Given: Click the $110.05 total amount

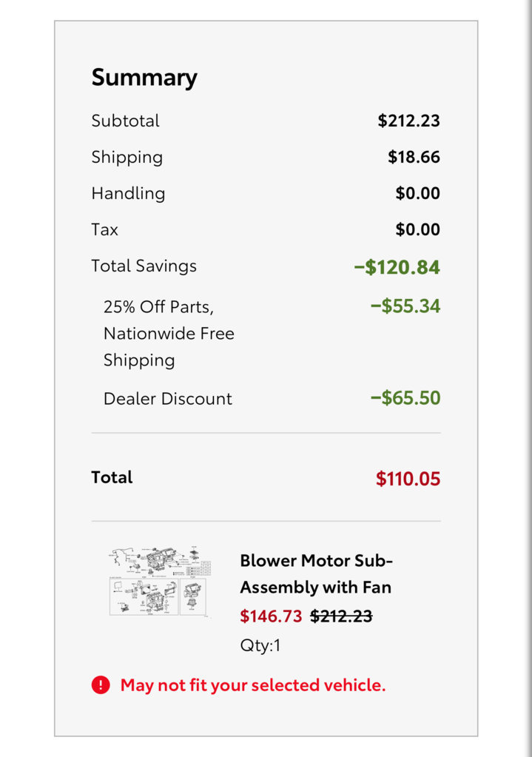Looking at the screenshot, I should tap(408, 479).
